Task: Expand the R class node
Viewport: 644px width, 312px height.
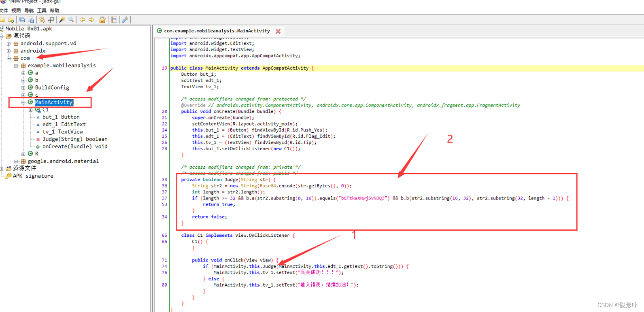Action: [23, 154]
